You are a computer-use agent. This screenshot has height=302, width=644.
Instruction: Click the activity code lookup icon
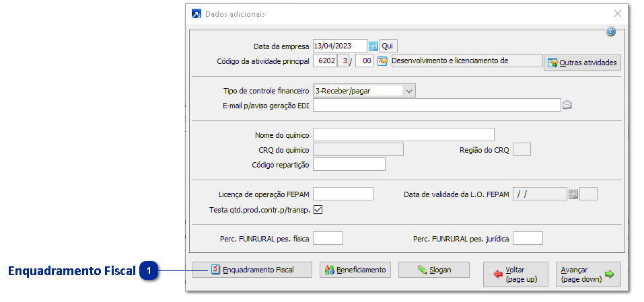click(x=382, y=61)
